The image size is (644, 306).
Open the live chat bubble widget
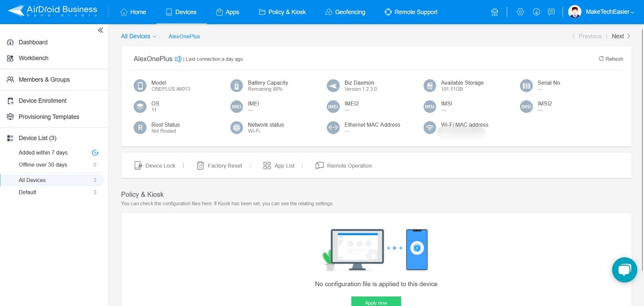tap(624, 269)
